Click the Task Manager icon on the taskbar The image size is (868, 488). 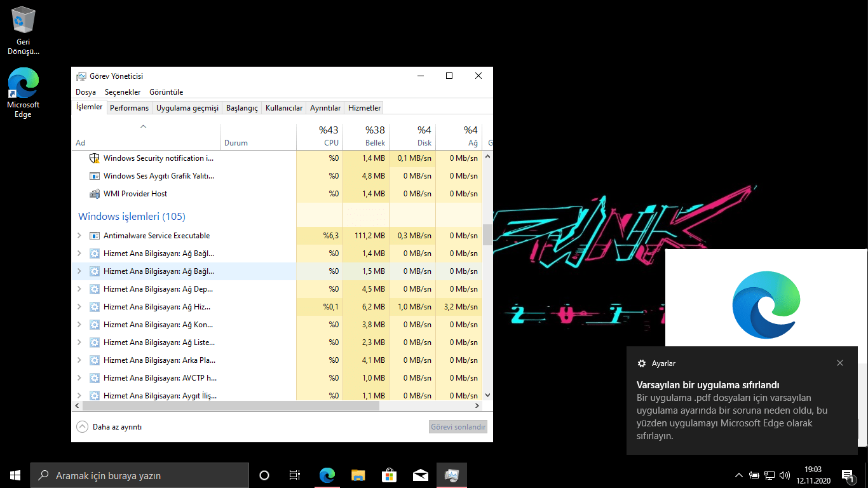(452, 475)
